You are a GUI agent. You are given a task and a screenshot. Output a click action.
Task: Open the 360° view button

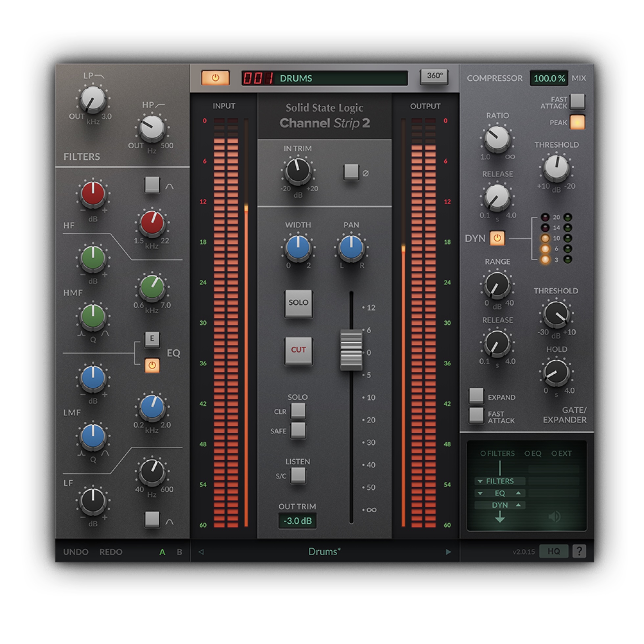[x=434, y=76]
